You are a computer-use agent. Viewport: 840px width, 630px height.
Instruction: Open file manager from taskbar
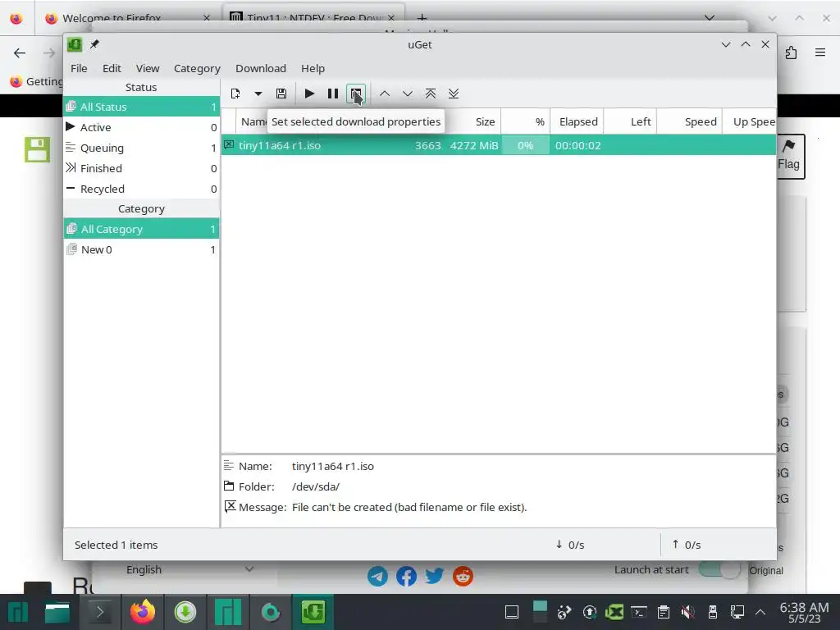tap(57, 612)
